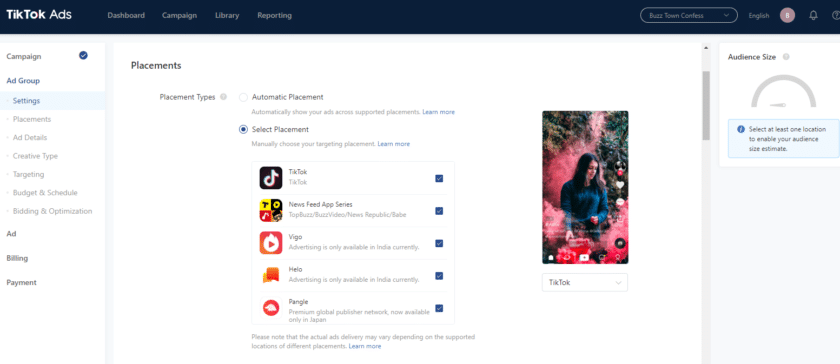Screen dimensions: 840x364
Task: Click the Placements section heading
Action: coord(156,65)
